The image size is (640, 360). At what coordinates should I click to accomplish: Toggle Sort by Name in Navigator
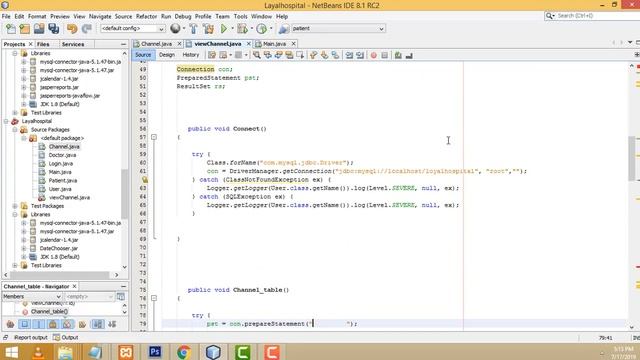click(98, 324)
